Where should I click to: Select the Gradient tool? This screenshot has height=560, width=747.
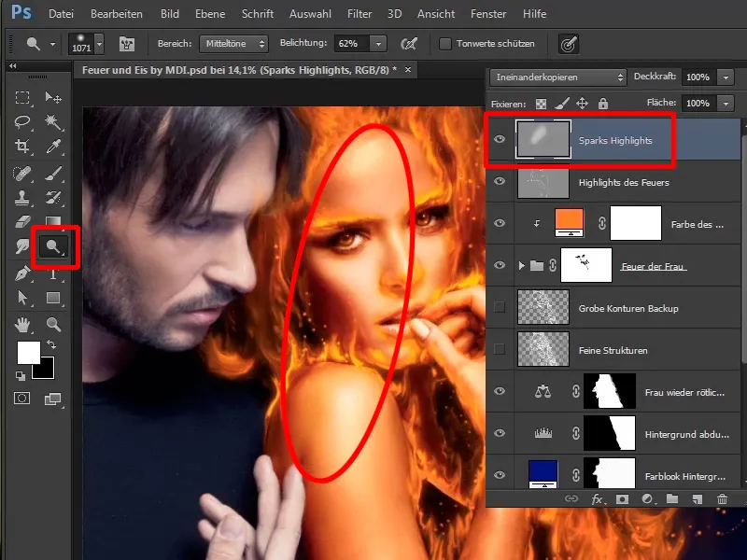53,221
